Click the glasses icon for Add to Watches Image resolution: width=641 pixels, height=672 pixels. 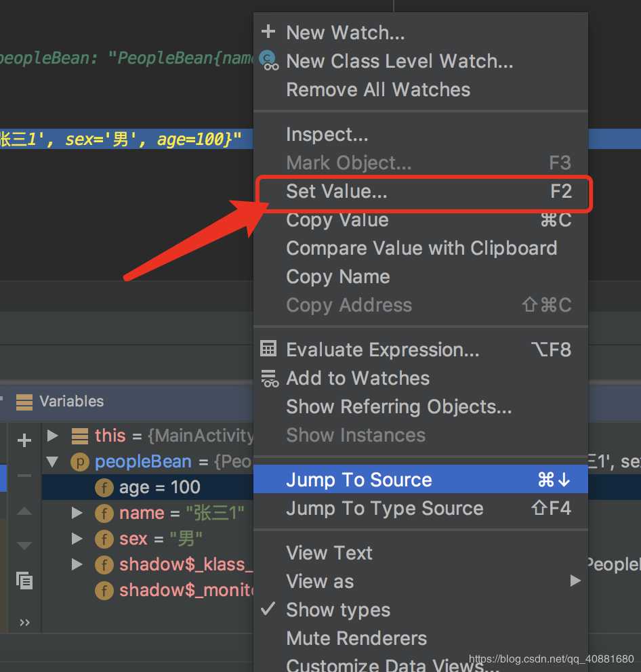click(x=270, y=379)
